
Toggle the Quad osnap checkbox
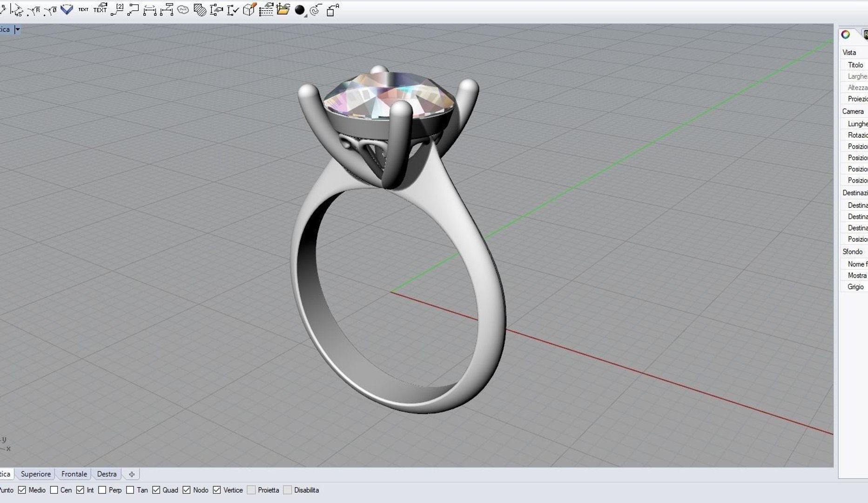pyautogui.click(x=156, y=490)
